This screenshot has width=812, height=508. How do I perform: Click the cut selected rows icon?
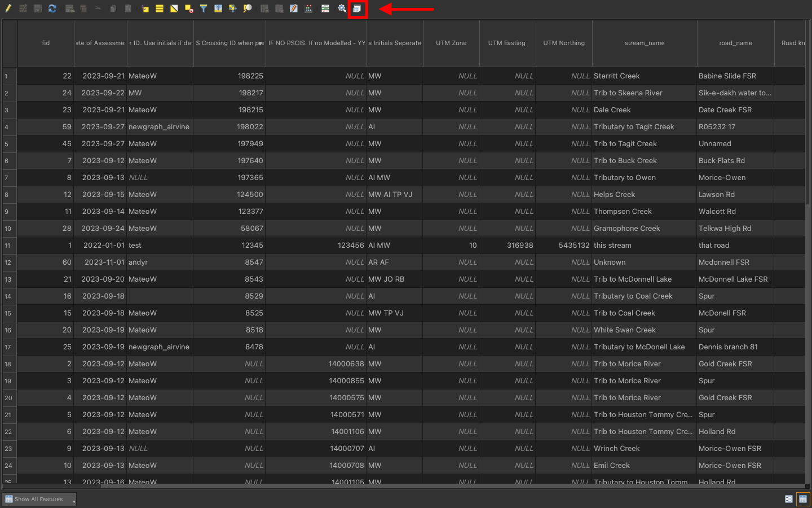click(98, 8)
